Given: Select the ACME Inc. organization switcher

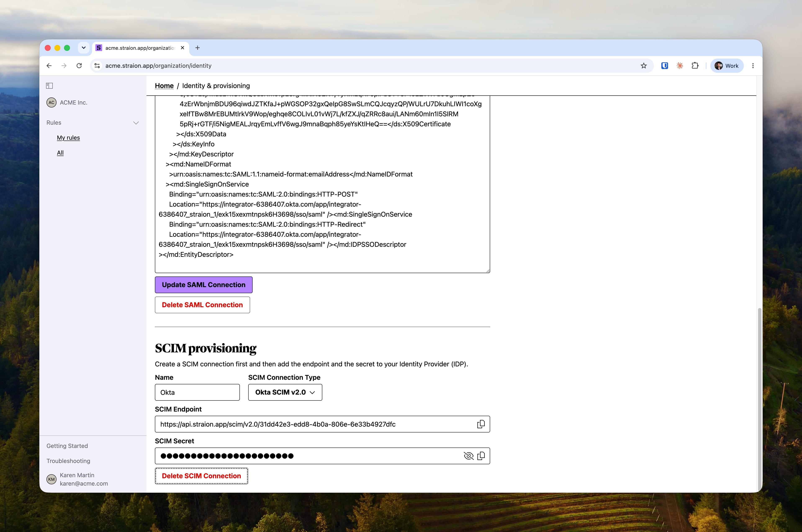Looking at the screenshot, I should 67,102.
